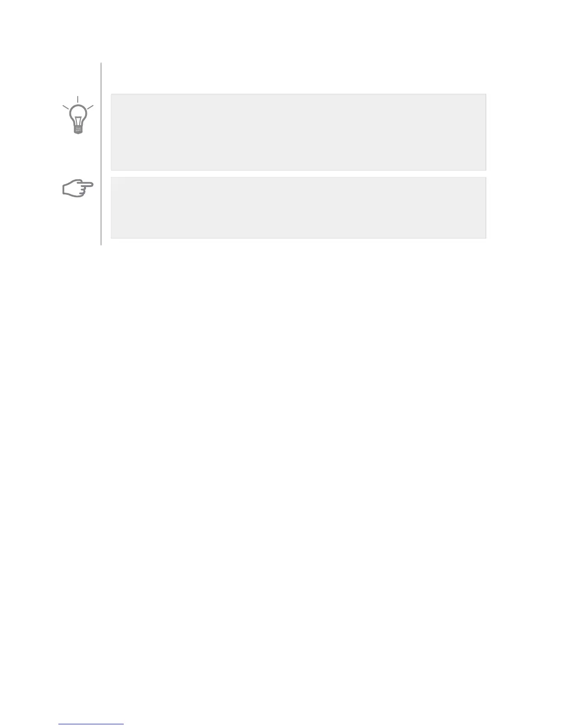Click the pointing hand note icon
The image size is (563, 728).
(78, 189)
